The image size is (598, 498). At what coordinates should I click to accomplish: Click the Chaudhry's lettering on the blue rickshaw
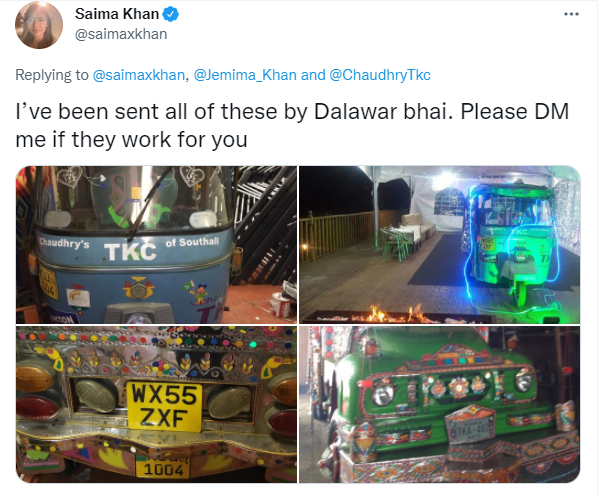[64, 243]
